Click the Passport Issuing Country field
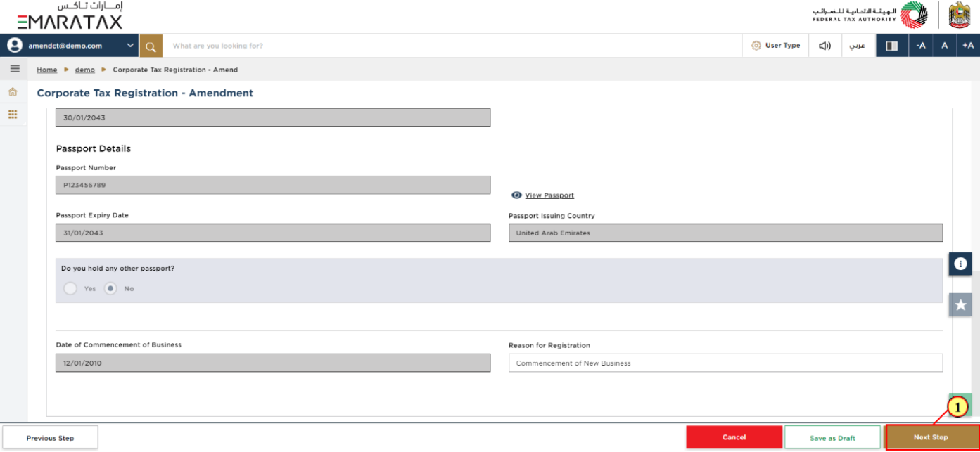 [x=725, y=233]
